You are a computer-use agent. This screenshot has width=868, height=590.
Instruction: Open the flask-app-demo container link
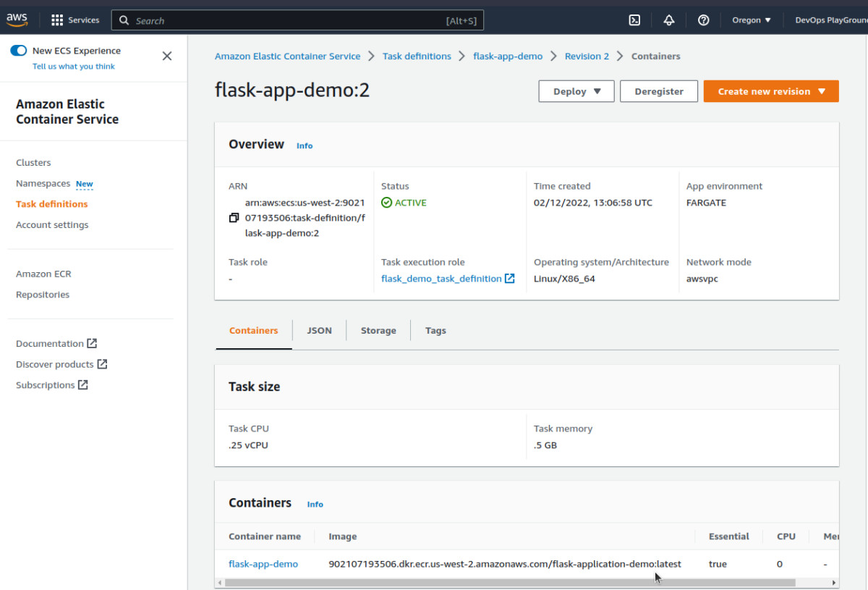(x=263, y=564)
